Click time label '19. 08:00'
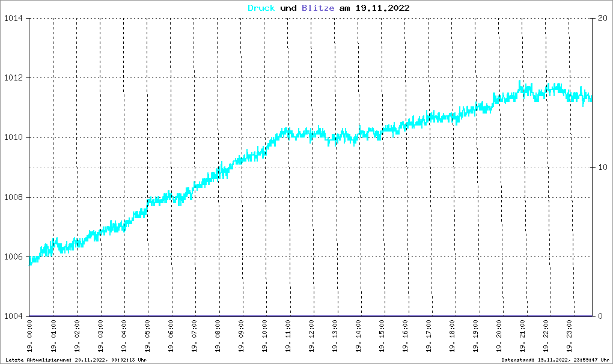The image size is (613, 364). pyautogui.click(x=218, y=336)
